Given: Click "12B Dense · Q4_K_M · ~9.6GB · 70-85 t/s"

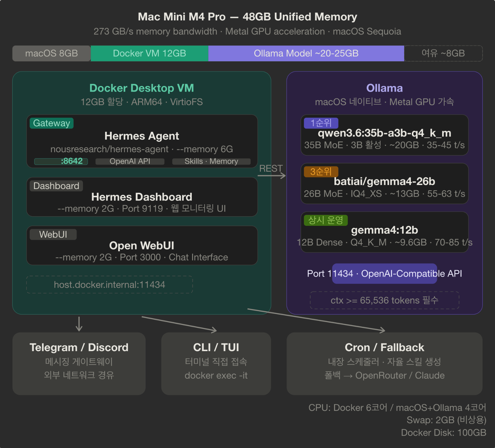Looking at the screenshot, I should [x=385, y=242].
